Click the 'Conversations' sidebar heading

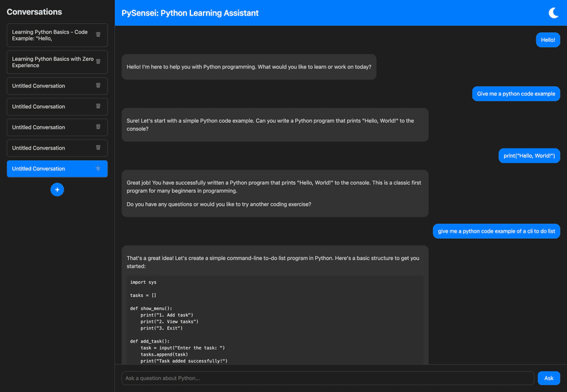coord(34,12)
